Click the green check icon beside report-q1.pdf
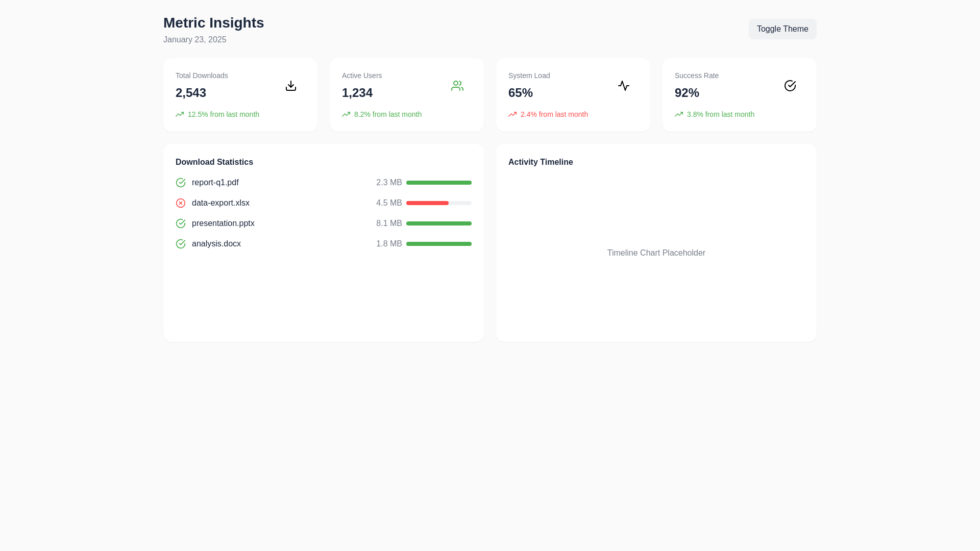Screen dimensions: 980x551 click(x=181, y=182)
